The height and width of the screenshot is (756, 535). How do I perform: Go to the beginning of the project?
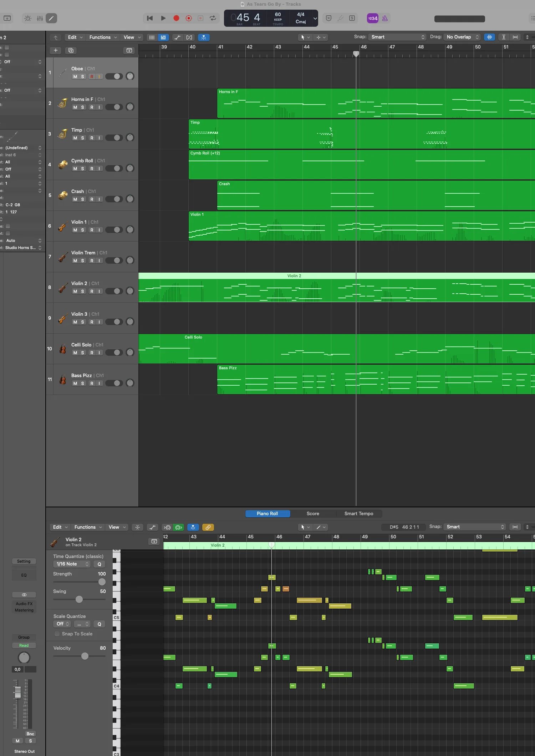pos(150,18)
